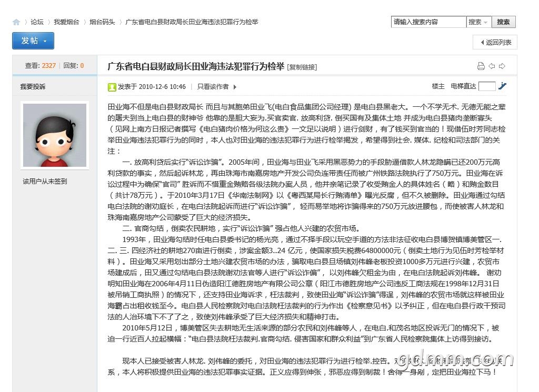
Task: Click the 复制链接 copy link
Action: point(302,67)
